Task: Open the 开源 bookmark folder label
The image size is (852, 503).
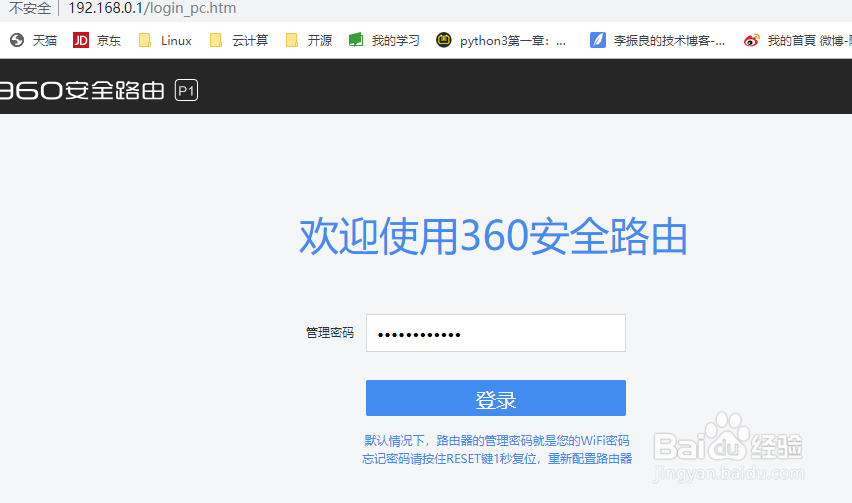Action: point(320,41)
